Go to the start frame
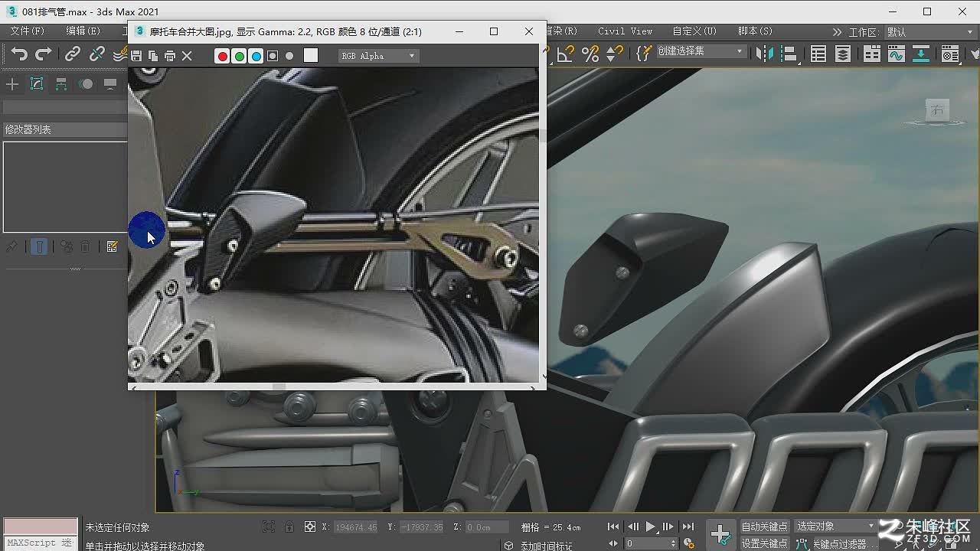This screenshot has width=980, height=551. (613, 527)
